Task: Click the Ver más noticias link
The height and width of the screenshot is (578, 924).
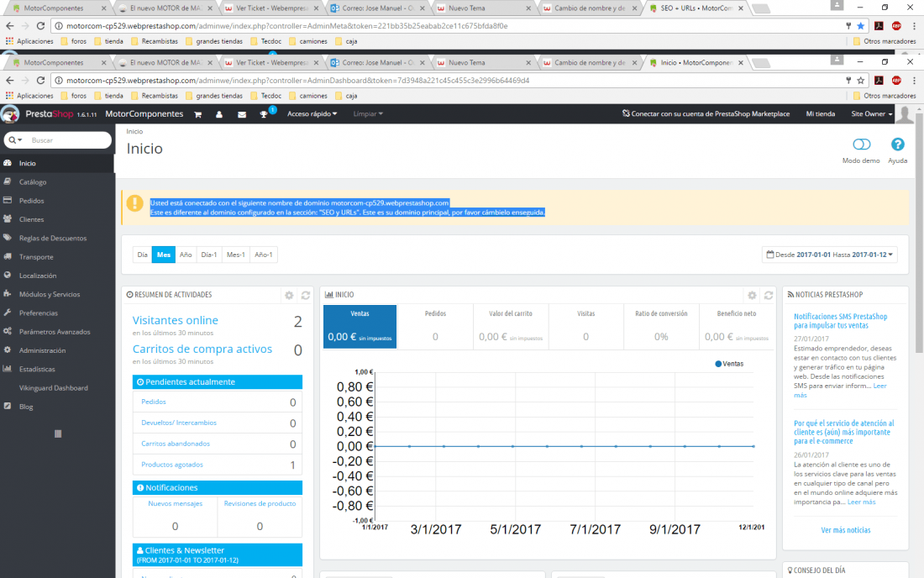Action: [846, 530]
